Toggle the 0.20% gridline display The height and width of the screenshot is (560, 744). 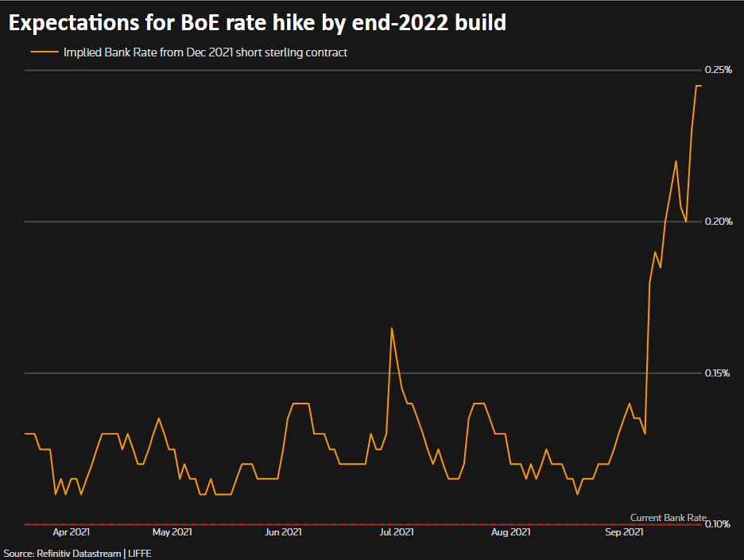coord(358,221)
